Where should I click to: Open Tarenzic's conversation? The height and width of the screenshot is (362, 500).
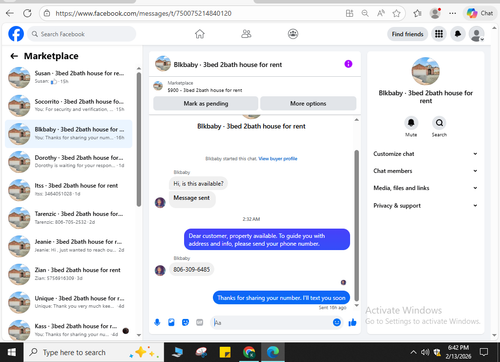click(69, 218)
